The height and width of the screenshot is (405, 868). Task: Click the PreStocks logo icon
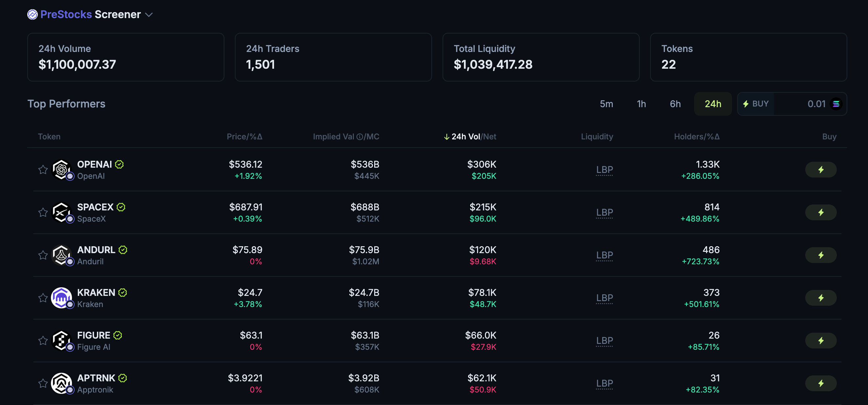click(32, 14)
